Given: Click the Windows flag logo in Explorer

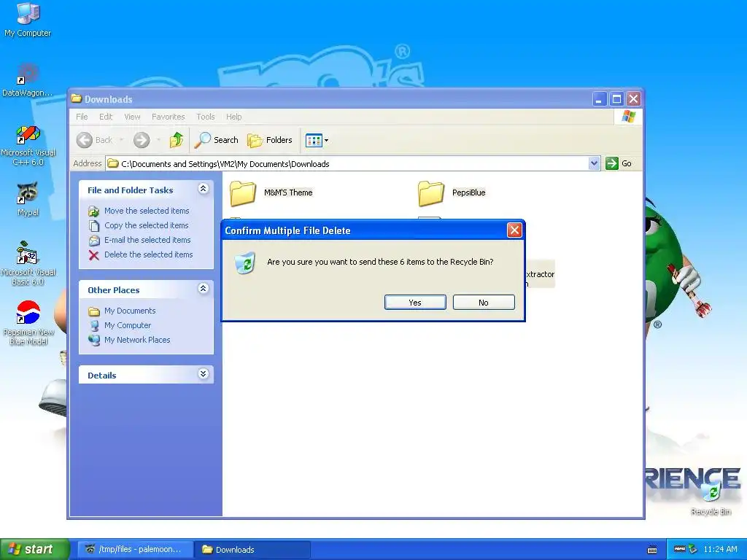Looking at the screenshot, I should pos(628,117).
